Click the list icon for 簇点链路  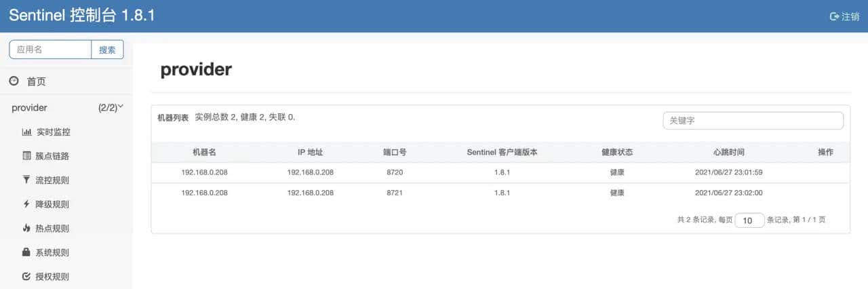tap(26, 156)
